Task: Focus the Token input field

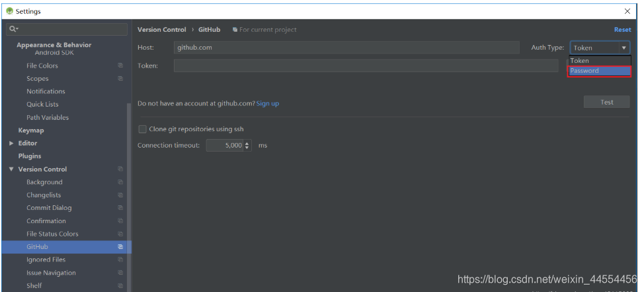Action: pos(366,66)
